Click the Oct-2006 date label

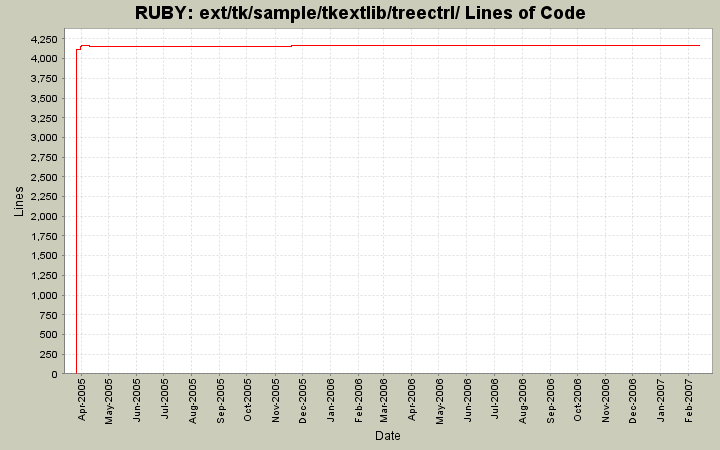pos(577,400)
